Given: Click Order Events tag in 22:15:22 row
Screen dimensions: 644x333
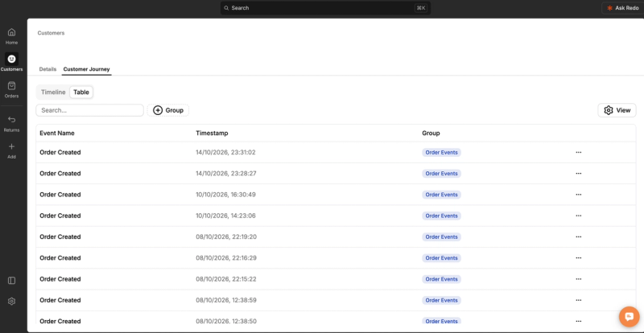Looking at the screenshot, I should coord(441,279).
